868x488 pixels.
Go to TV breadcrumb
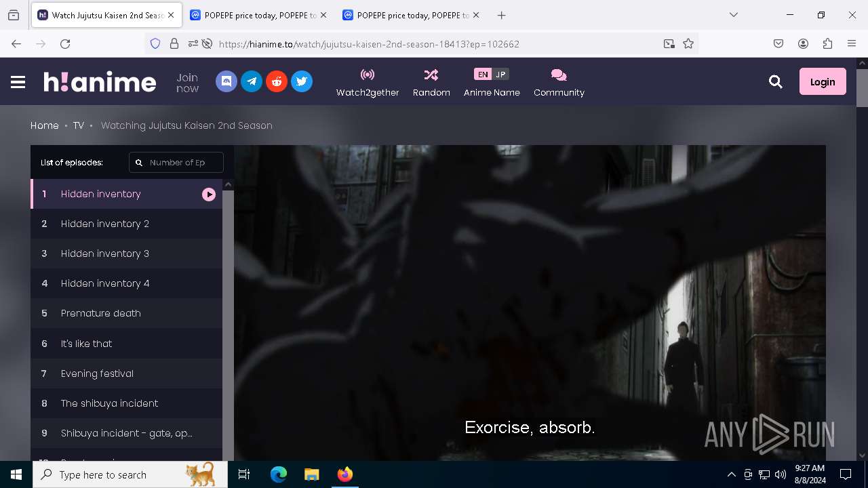tap(79, 125)
